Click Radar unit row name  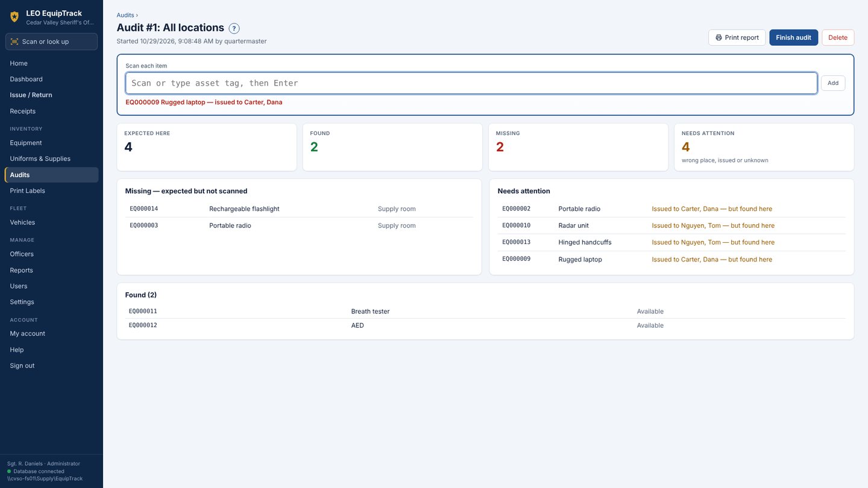tap(573, 225)
